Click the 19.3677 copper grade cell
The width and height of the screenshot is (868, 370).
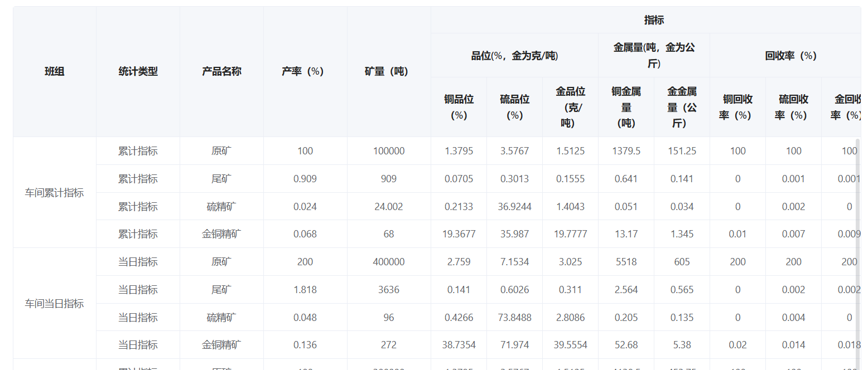point(459,234)
